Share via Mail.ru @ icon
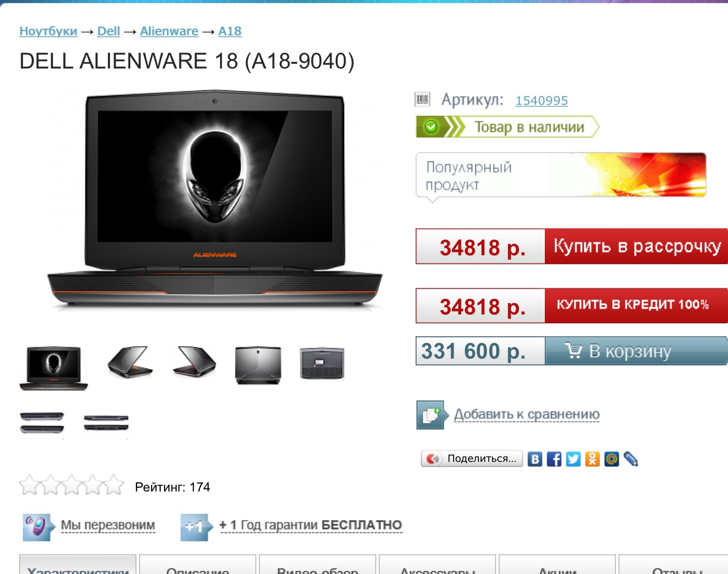The height and width of the screenshot is (574, 728). click(x=612, y=459)
